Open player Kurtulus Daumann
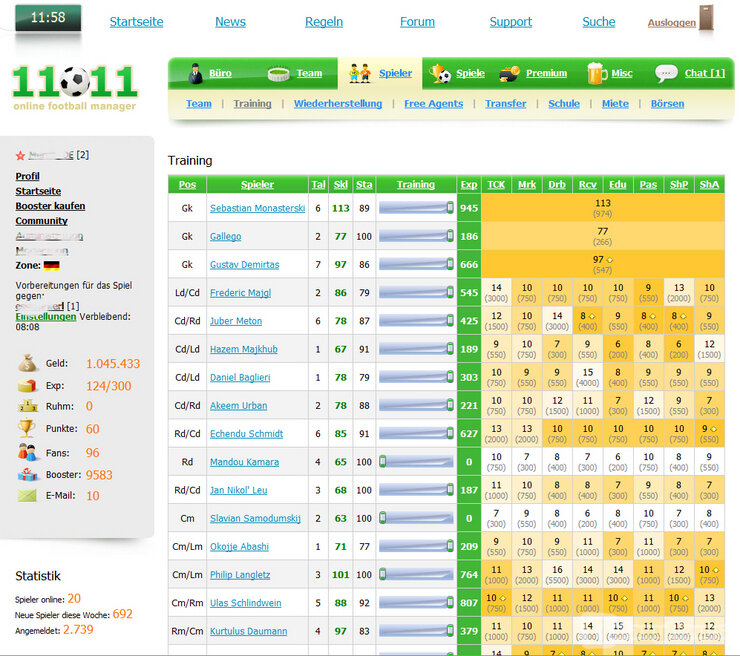Image resolution: width=740 pixels, height=656 pixels. [248, 631]
